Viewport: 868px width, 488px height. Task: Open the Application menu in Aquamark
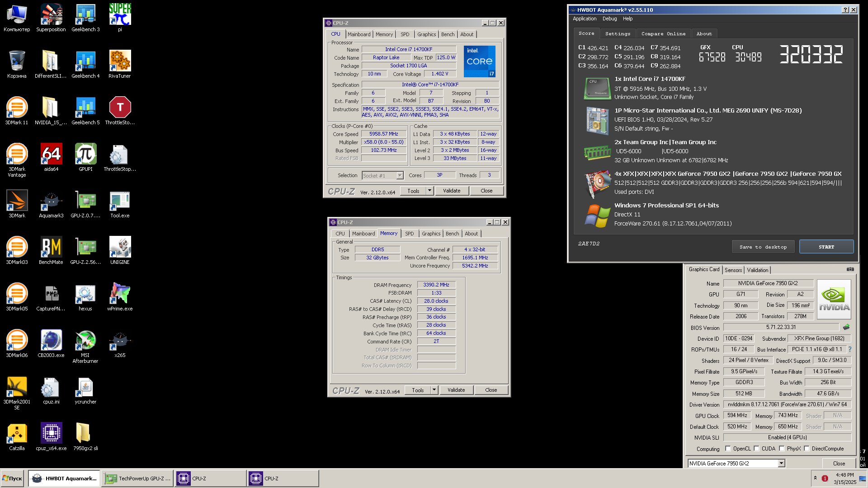[x=585, y=19]
